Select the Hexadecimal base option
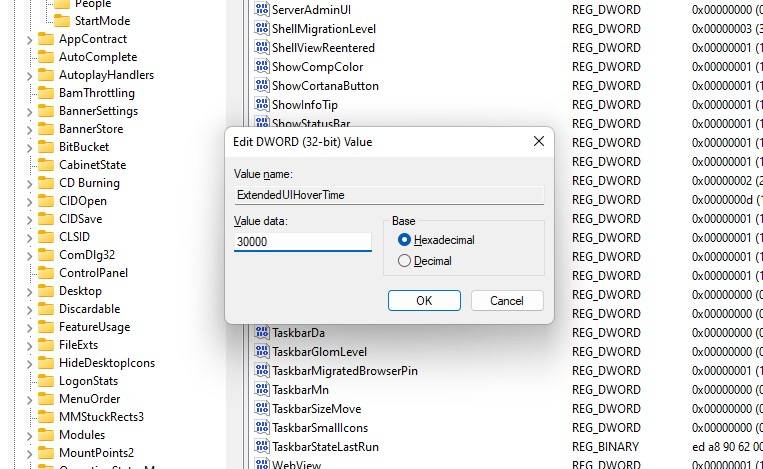The image size is (763, 469). (x=404, y=239)
